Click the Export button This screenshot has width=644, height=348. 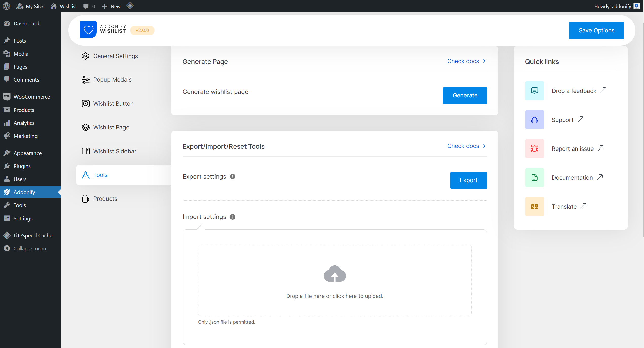click(x=469, y=180)
